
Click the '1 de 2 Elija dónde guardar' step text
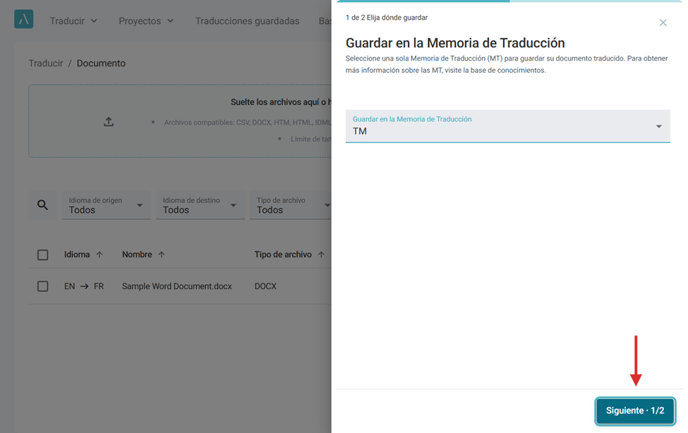[387, 18]
